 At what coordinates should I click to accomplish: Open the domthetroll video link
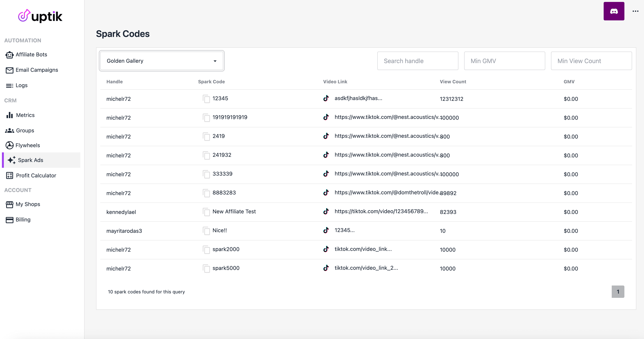387,193
